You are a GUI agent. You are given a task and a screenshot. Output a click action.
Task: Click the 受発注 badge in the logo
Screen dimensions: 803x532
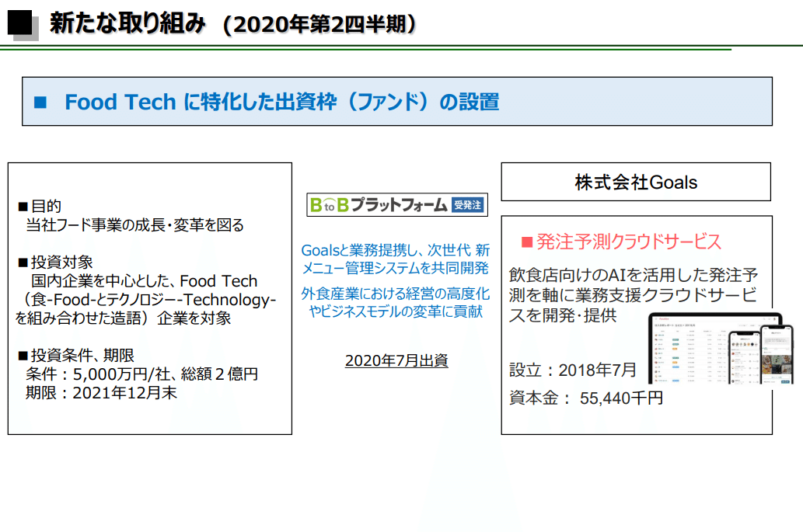(x=467, y=205)
